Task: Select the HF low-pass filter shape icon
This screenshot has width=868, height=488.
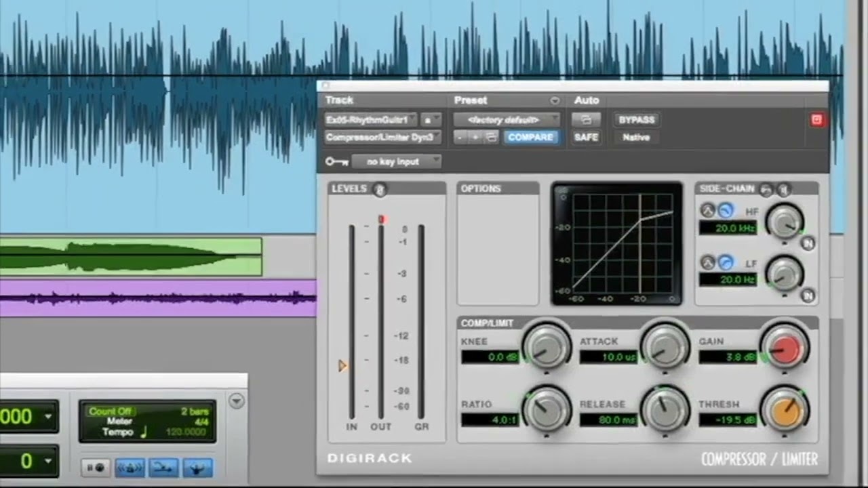Action: [726, 210]
